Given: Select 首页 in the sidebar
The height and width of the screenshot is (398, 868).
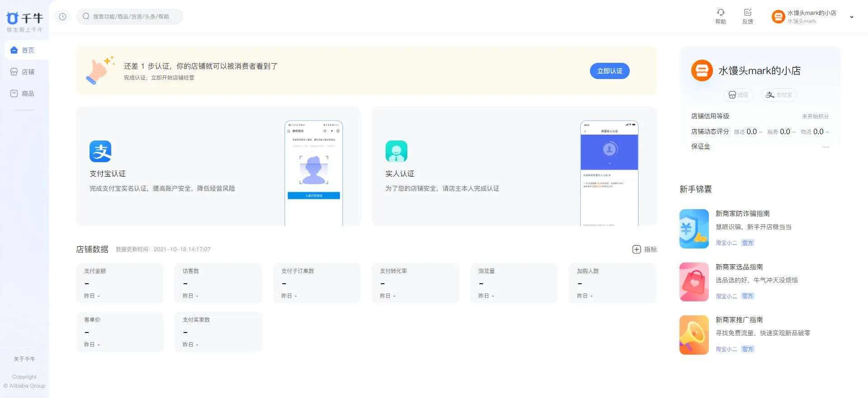Looking at the screenshot, I should tap(27, 50).
